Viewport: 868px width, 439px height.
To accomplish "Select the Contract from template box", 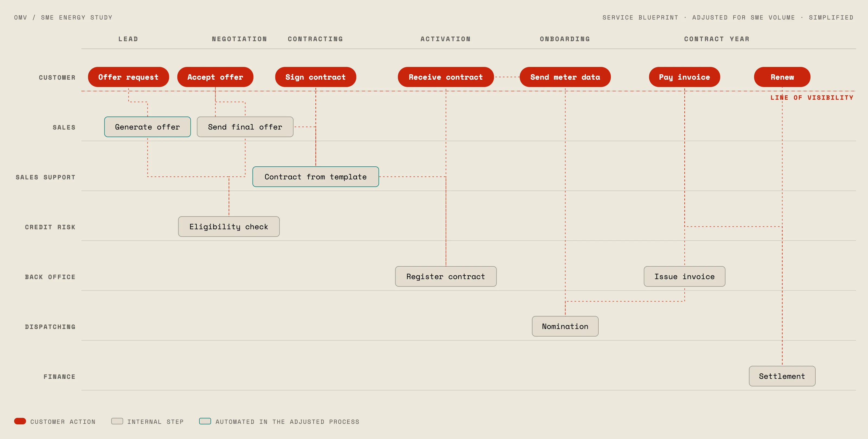I will [x=316, y=177].
